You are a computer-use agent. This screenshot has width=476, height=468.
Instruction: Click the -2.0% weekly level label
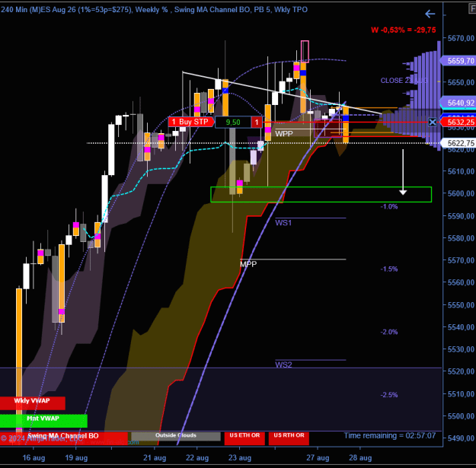(x=389, y=332)
